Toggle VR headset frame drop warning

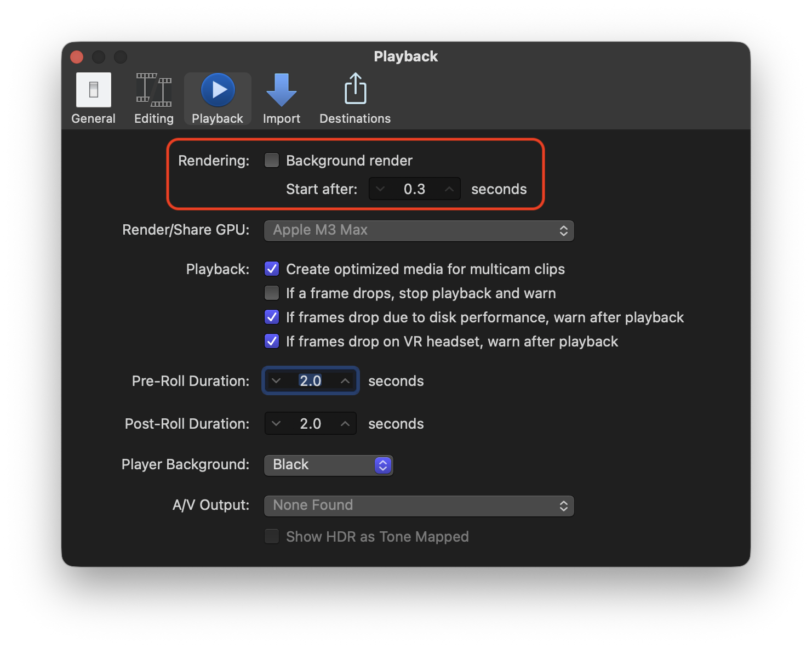(272, 341)
